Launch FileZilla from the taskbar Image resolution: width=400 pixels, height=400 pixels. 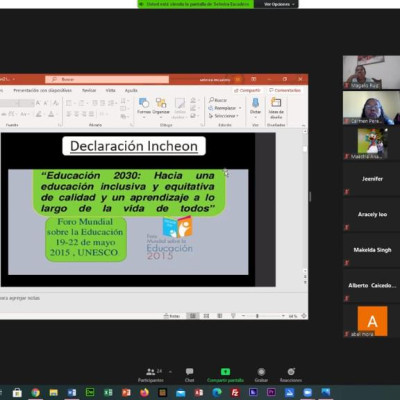coord(235,392)
